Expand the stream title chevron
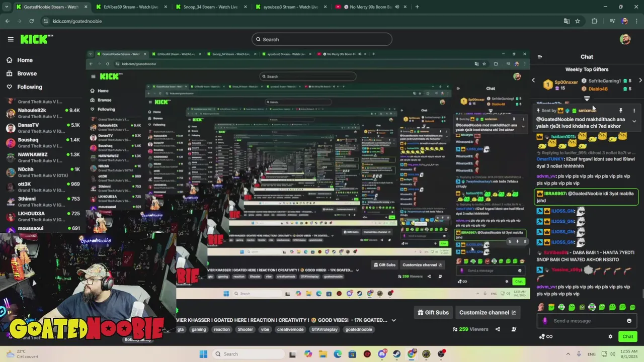644x362 pixels. click(x=393, y=320)
